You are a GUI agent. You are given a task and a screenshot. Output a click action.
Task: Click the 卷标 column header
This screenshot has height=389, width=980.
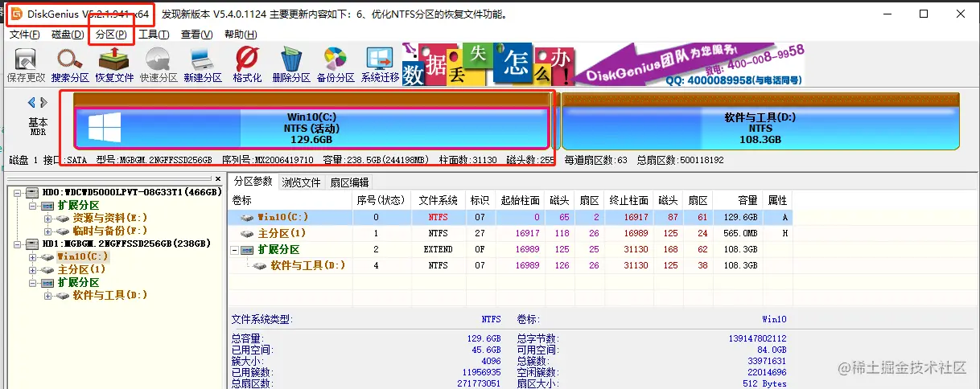click(291, 199)
